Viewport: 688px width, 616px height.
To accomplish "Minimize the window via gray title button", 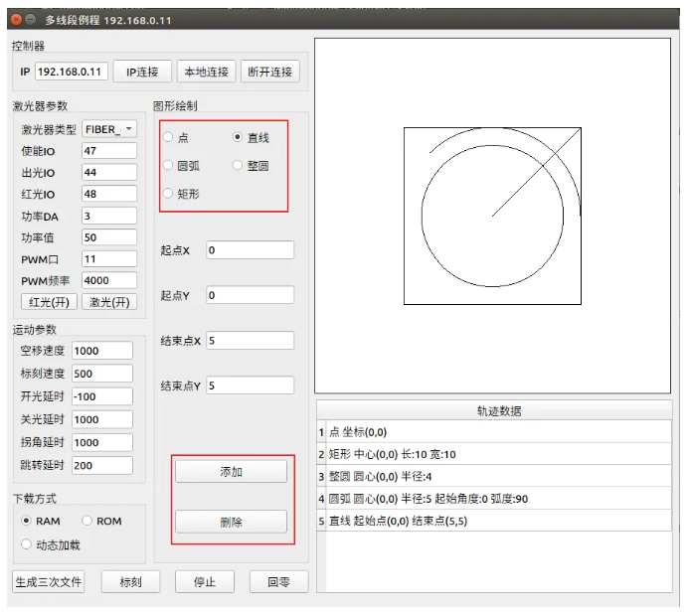I will pyautogui.click(x=30, y=20).
